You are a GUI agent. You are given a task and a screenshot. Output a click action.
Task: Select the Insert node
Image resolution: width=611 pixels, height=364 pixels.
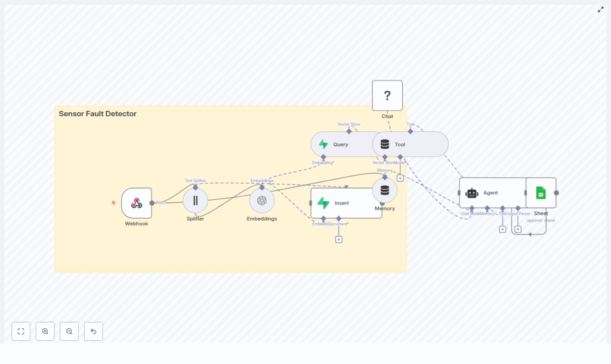click(346, 203)
